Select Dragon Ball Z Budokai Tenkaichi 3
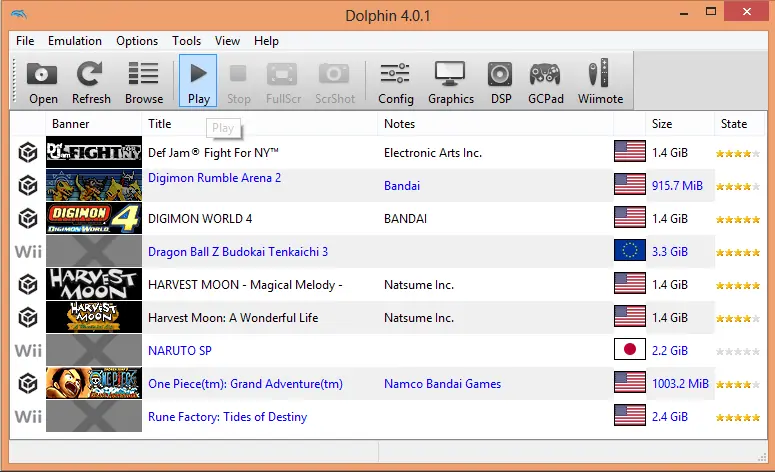 pos(238,252)
